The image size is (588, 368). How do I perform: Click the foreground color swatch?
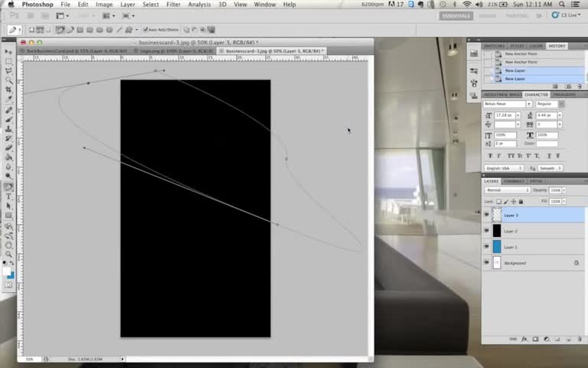click(x=6, y=271)
